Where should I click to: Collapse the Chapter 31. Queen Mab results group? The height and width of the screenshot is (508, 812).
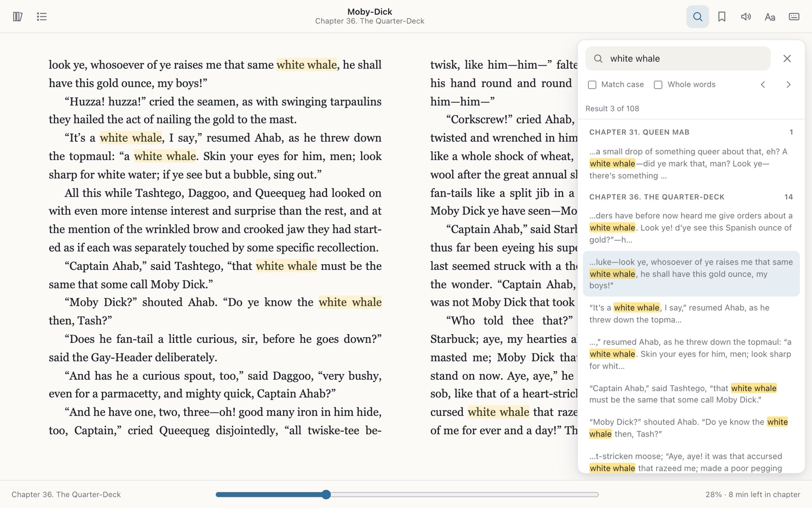(x=691, y=132)
